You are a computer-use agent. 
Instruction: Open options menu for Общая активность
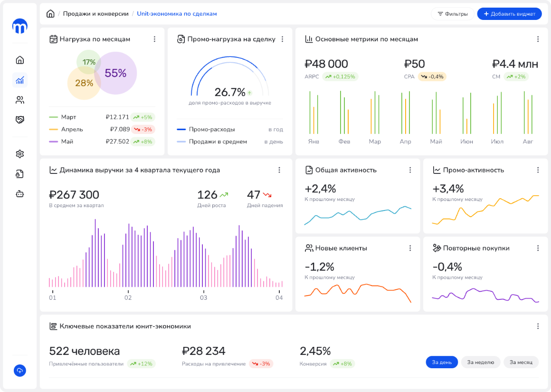click(x=410, y=170)
